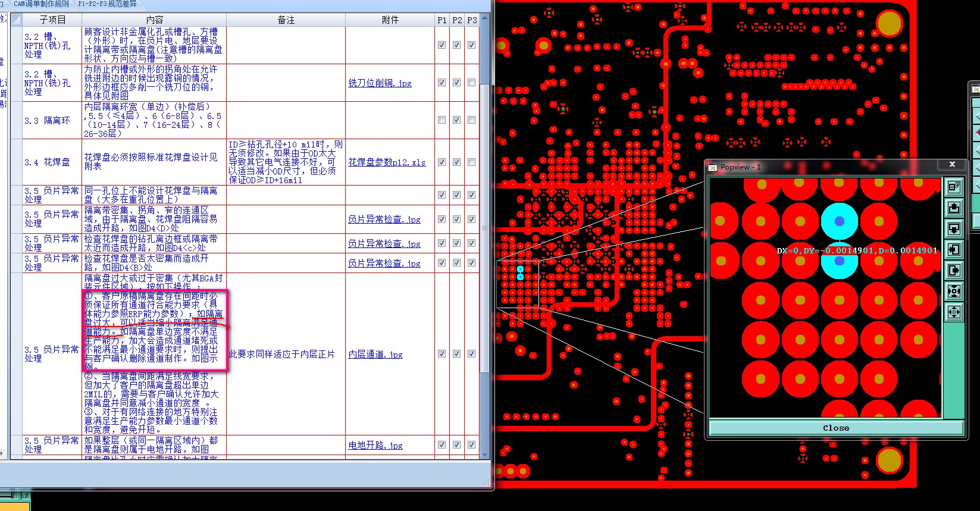Toggle P2 checkbox in the 花焊盘参数p12.xls row
This screenshot has height=511, width=980.
(x=457, y=162)
